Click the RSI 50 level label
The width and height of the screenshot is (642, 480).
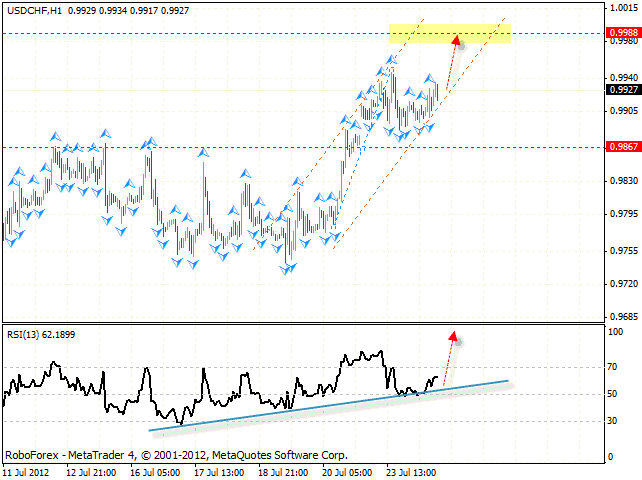(612, 394)
